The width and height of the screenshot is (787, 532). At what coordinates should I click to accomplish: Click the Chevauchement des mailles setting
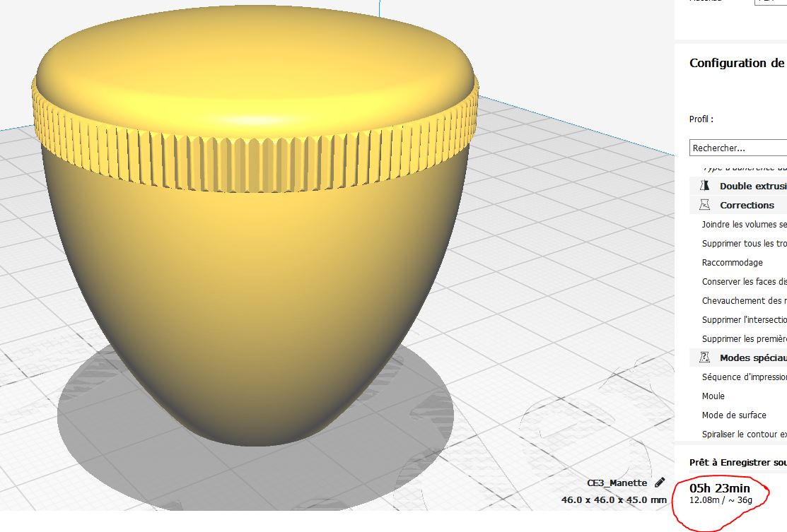coord(744,301)
